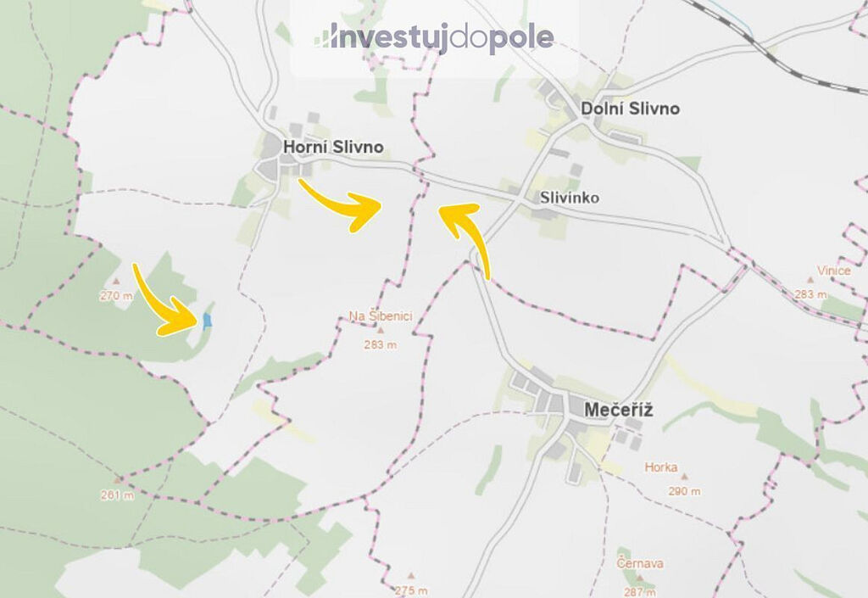This screenshot has width=868, height=598.
Task: Click the 270 m peak triangle marker
Action: (x=115, y=282)
